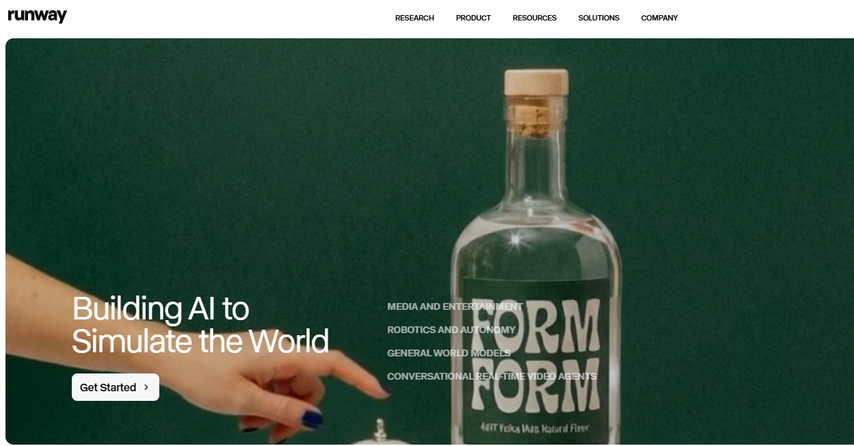Expand the Company navigation item
854x446 pixels.
[x=659, y=18]
